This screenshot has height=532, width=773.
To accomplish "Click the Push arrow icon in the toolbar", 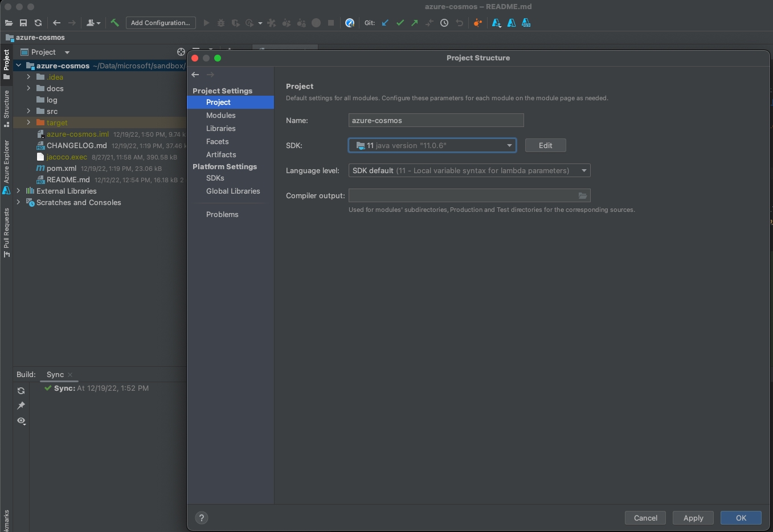I will click(414, 23).
